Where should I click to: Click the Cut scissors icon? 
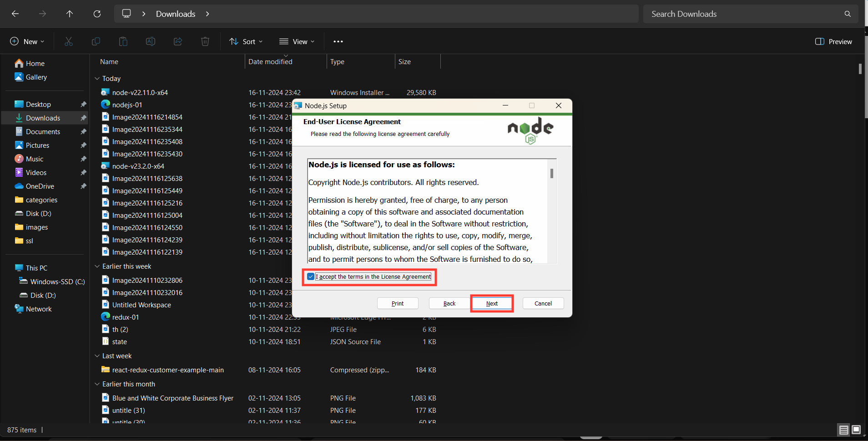[69, 41]
